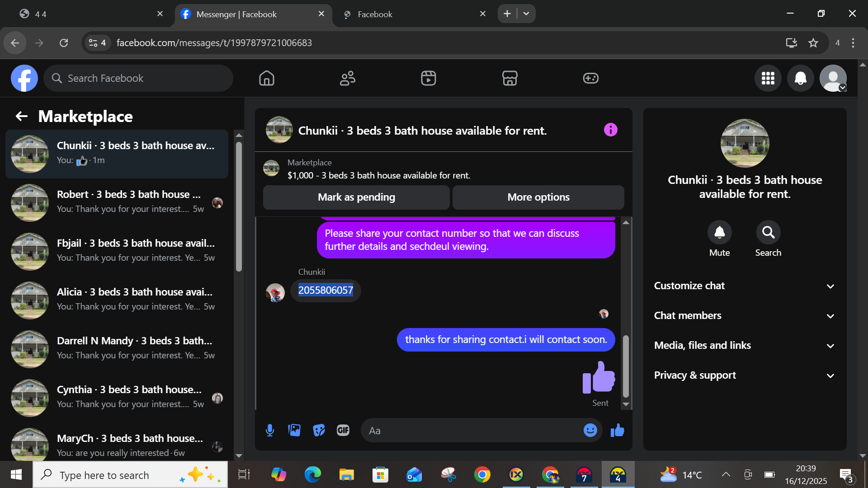Click Chunkii's avatar beside the message
Viewport: 868px width, 488px height.
275,293
